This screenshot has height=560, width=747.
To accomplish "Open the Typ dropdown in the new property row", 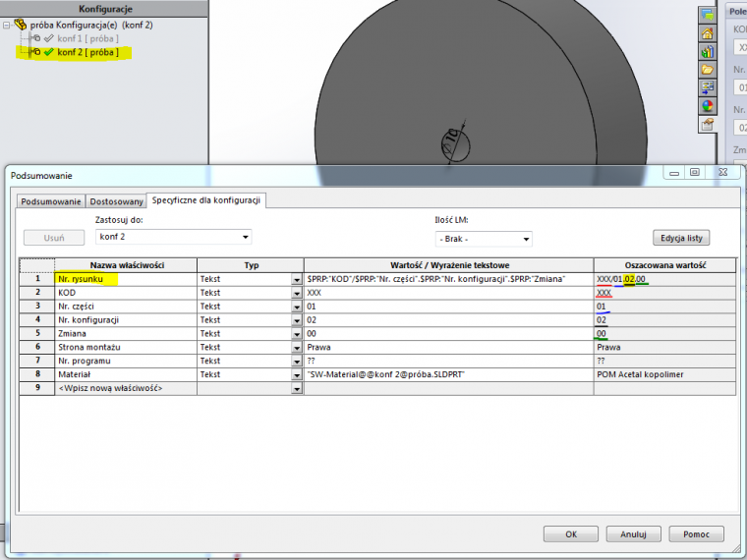I will (297, 389).
